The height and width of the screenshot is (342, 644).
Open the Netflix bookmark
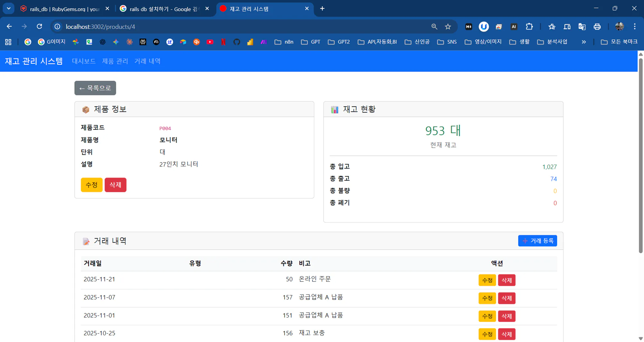click(x=223, y=42)
